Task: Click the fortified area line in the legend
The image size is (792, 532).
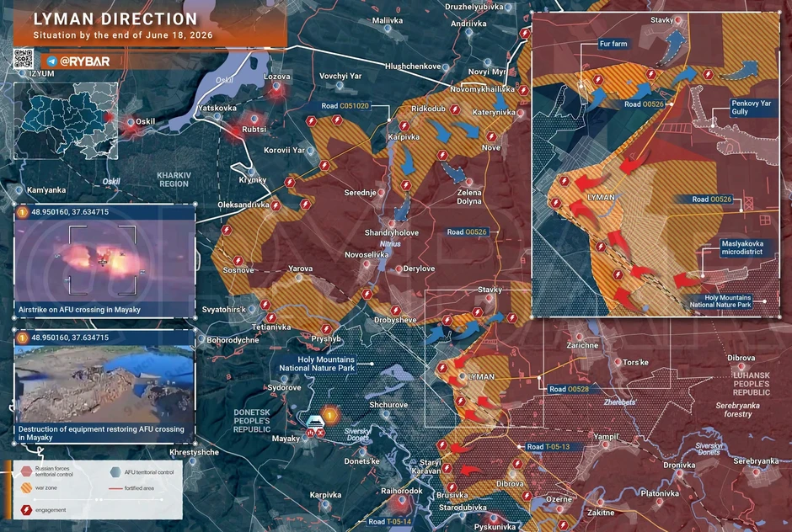Action: pos(115,488)
